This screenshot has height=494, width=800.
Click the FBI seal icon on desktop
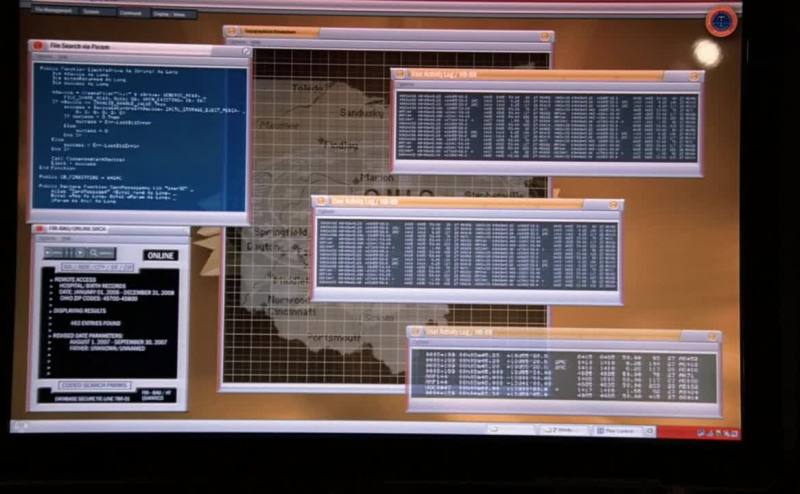click(721, 22)
